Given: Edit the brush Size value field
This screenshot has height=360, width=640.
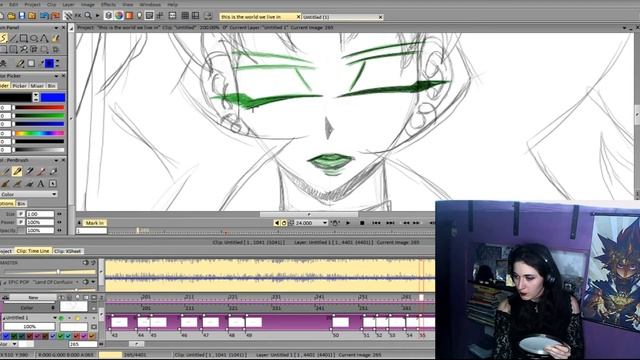Looking at the screenshot, I should point(40,214).
